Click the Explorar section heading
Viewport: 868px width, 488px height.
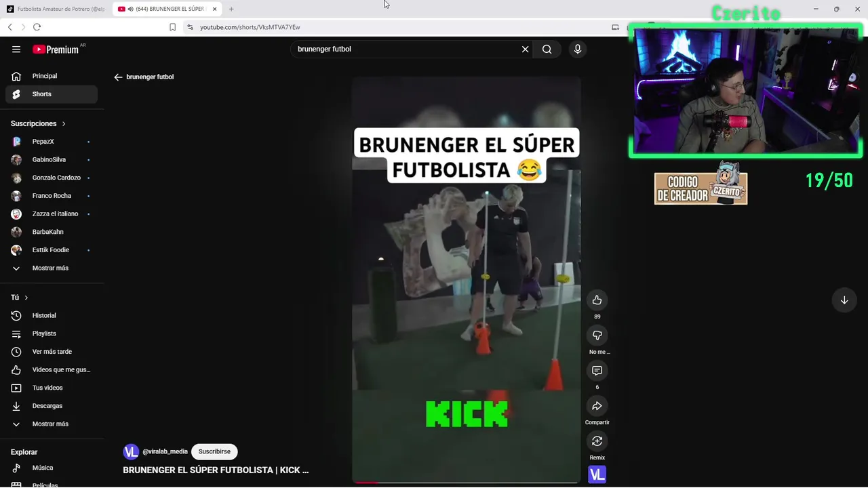click(x=24, y=452)
